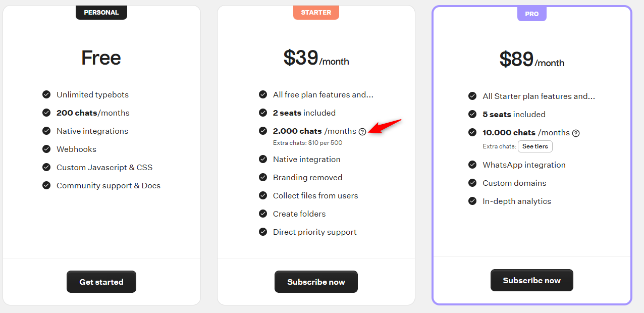644x313 pixels.
Task: Open the See tiers extra chats button
Action: pyautogui.click(x=535, y=146)
